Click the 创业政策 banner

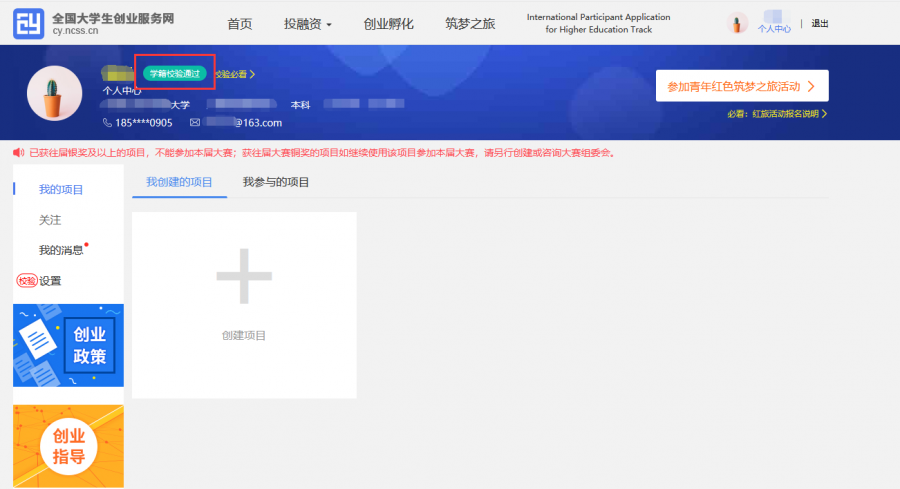pos(68,345)
